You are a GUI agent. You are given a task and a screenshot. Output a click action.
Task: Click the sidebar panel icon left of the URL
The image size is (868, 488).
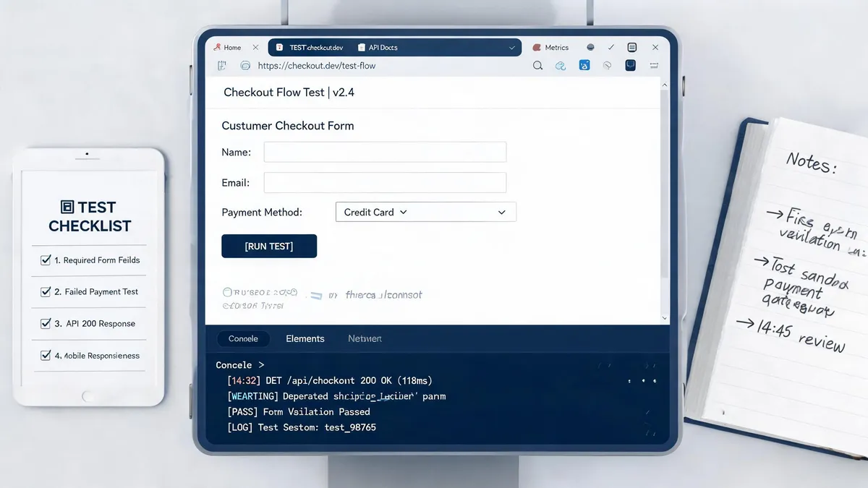pyautogui.click(x=223, y=66)
